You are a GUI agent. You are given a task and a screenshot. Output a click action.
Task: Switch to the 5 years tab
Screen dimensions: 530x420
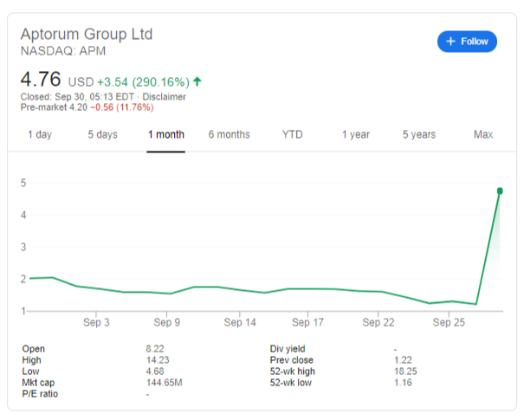coord(419,134)
